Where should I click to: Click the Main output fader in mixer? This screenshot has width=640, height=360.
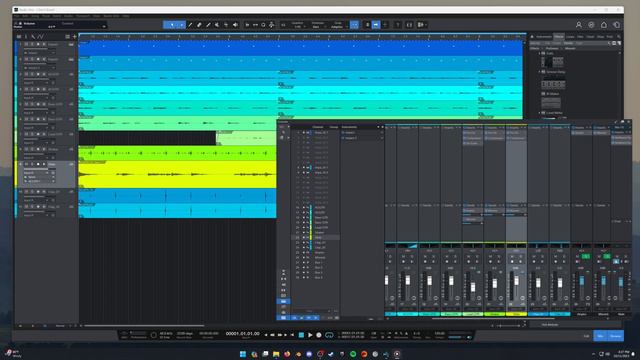pyautogui.click(x=621, y=281)
